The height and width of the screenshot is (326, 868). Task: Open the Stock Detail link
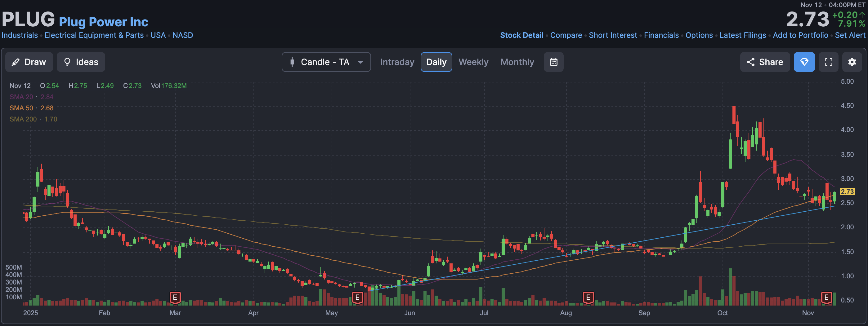point(521,35)
